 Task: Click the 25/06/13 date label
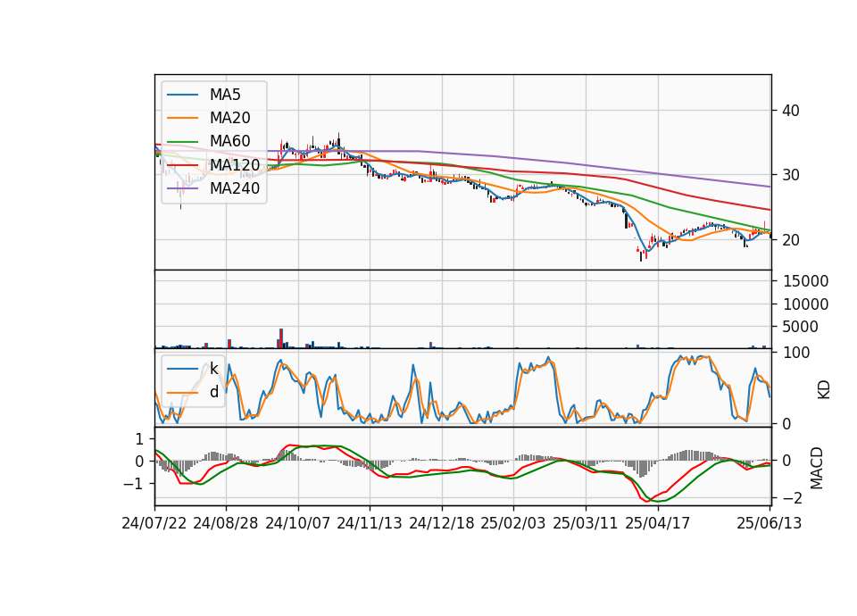point(769,523)
